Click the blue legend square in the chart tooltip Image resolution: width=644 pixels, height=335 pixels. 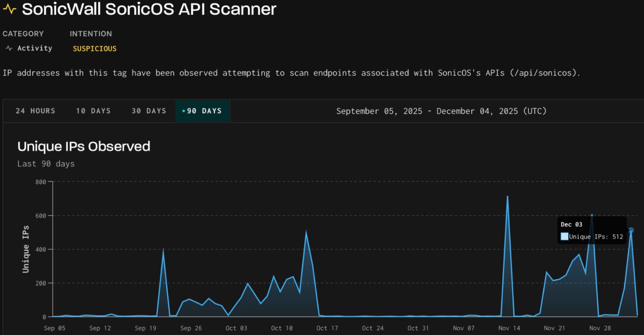(x=564, y=237)
